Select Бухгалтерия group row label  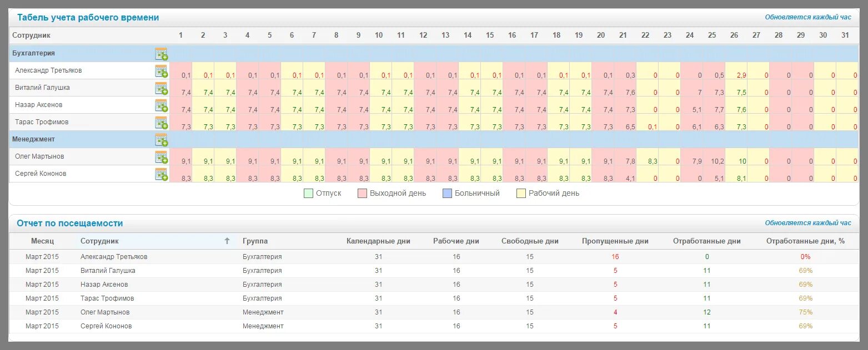(33, 53)
